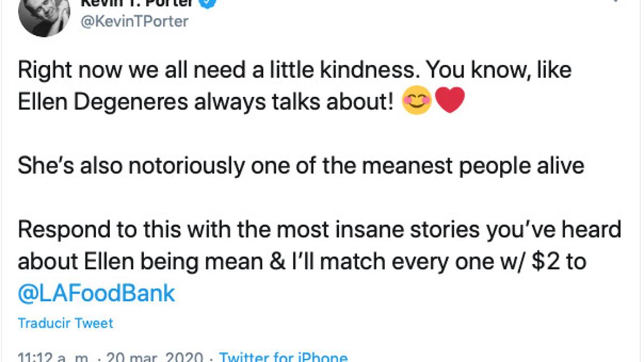The height and width of the screenshot is (362, 644).
Task: Expand the tweet options chevron
Action: (x=616, y=2)
